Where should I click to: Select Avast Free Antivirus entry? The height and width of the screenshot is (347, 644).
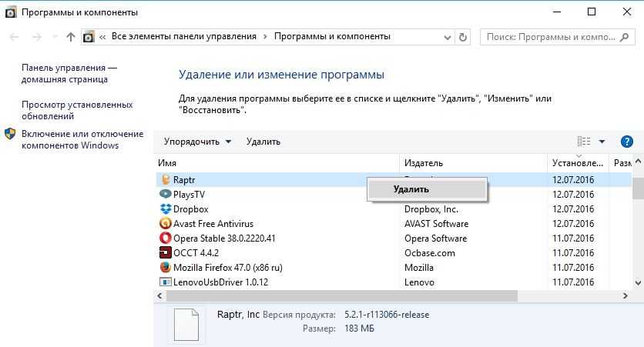click(213, 224)
